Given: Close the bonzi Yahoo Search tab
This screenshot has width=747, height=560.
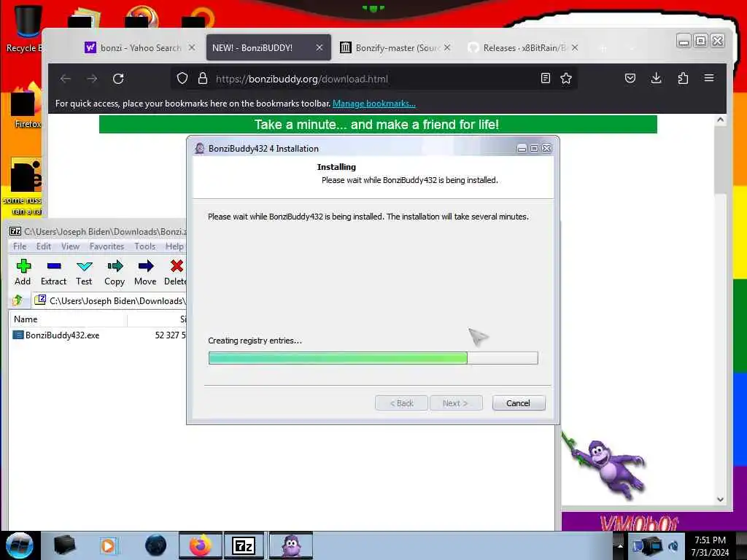Looking at the screenshot, I should (x=192, y=47).
